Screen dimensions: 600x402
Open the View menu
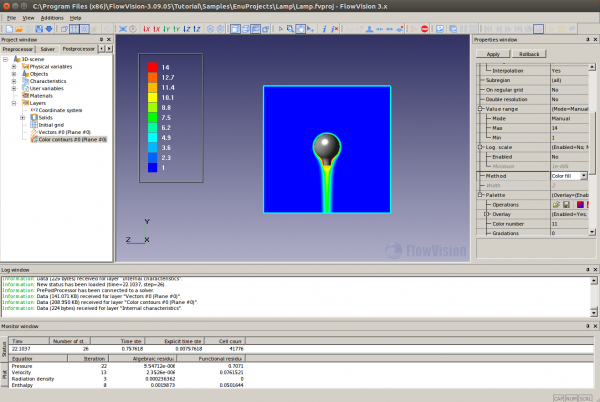[x=28, y=18]
